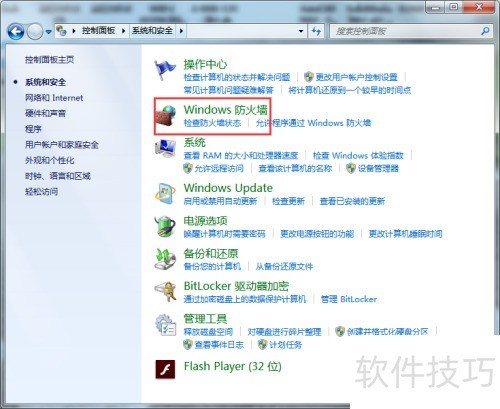
Task: Click the search magnifier icon
Action: coord(485,31)
